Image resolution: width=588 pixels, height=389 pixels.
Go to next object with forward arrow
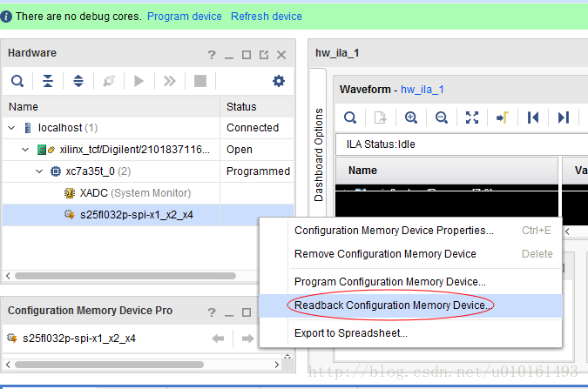pos(247,339)
